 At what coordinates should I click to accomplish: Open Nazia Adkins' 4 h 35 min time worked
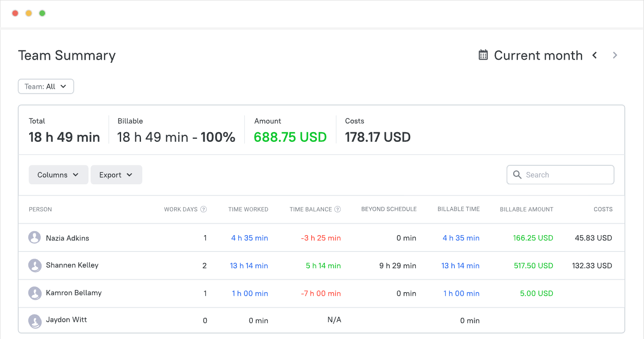click(250, 238)
